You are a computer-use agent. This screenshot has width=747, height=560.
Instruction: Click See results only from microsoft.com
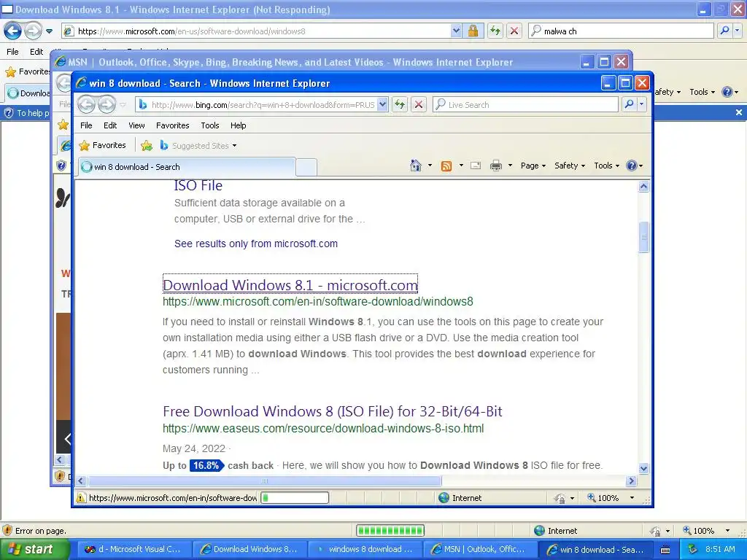[256, 244]
